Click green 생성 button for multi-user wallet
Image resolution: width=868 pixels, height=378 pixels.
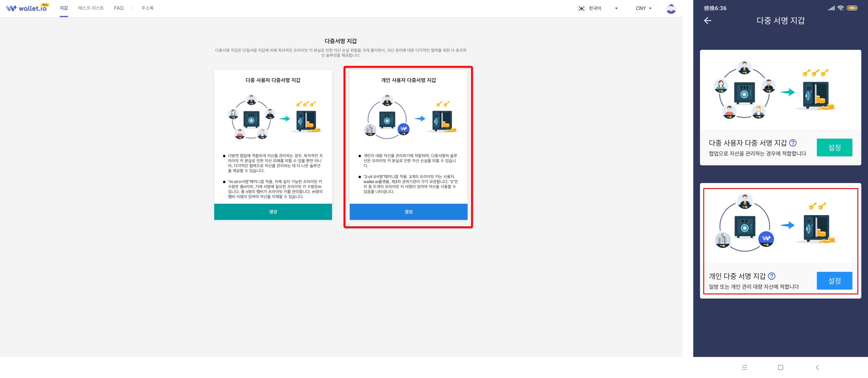273,212
